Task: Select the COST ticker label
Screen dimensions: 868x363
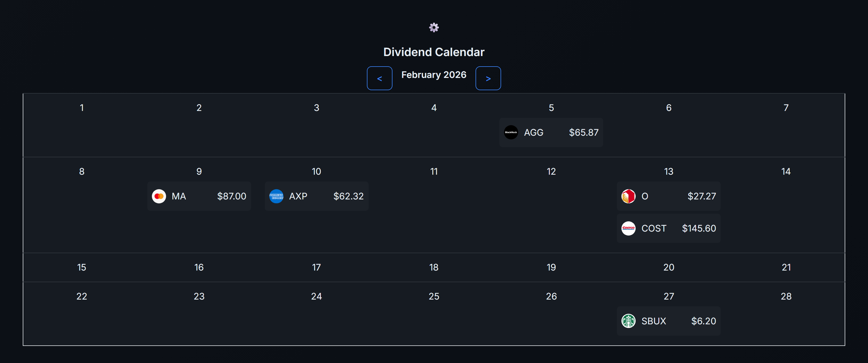Action: pos(654,228)
